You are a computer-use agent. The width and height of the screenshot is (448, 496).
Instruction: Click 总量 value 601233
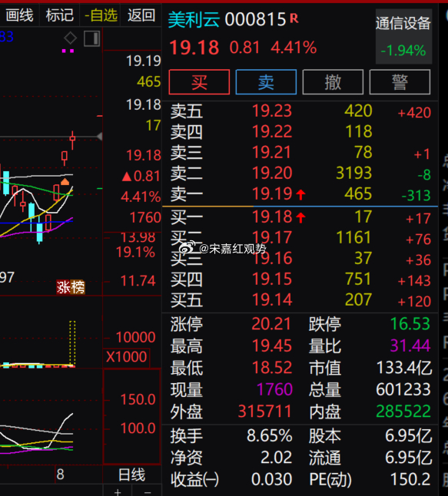(x=403, y=389)
